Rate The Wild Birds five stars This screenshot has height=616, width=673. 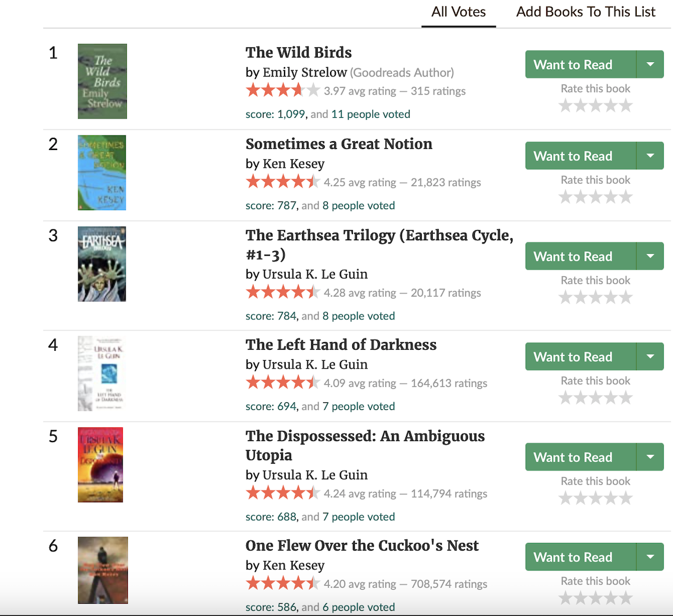point(626,106)
